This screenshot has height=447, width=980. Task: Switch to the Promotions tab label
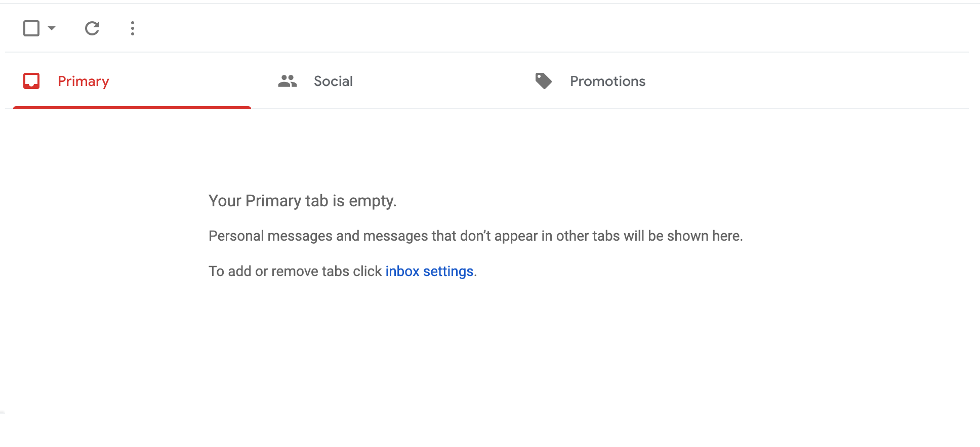point(607,81)
